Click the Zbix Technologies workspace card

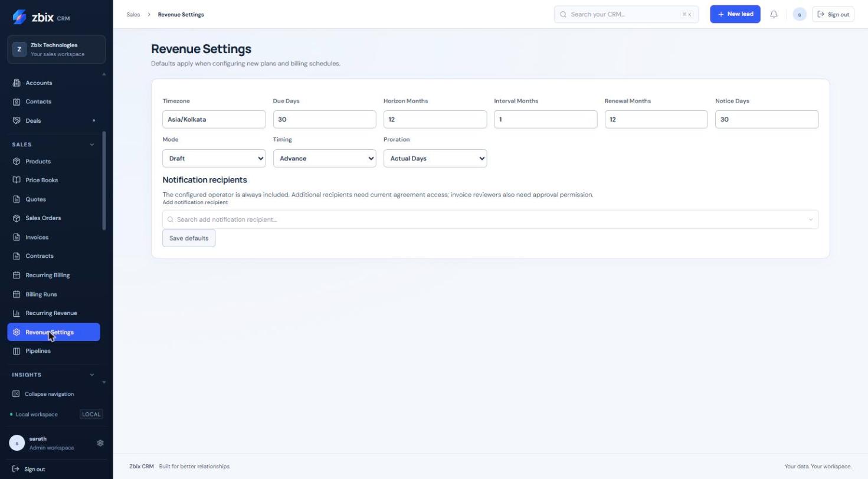click(x=57, y=50)
